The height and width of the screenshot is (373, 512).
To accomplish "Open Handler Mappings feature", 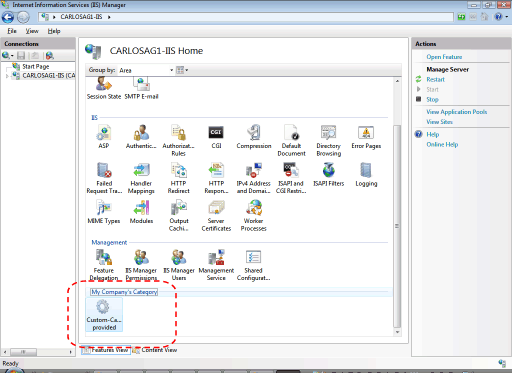I will (x=141, y=178).
